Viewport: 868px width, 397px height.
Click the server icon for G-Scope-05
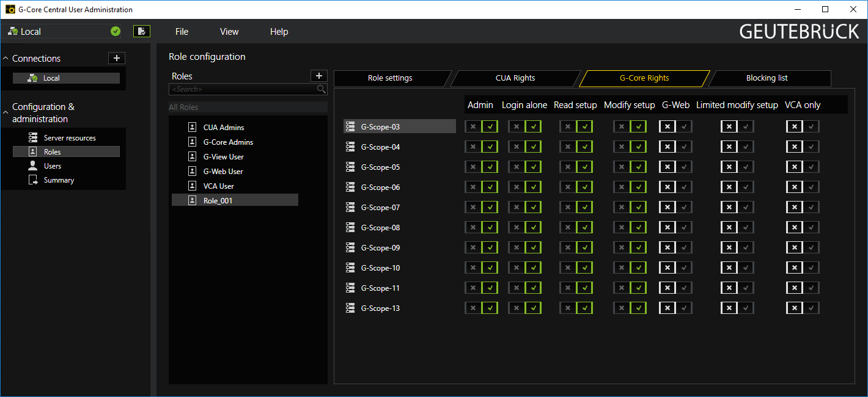pos(350,167)
